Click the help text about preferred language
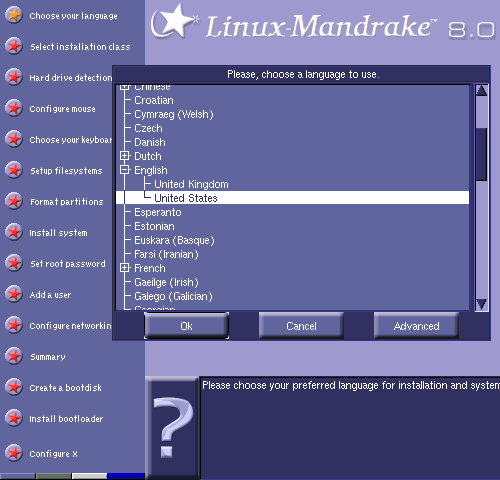 click(351, 385)
